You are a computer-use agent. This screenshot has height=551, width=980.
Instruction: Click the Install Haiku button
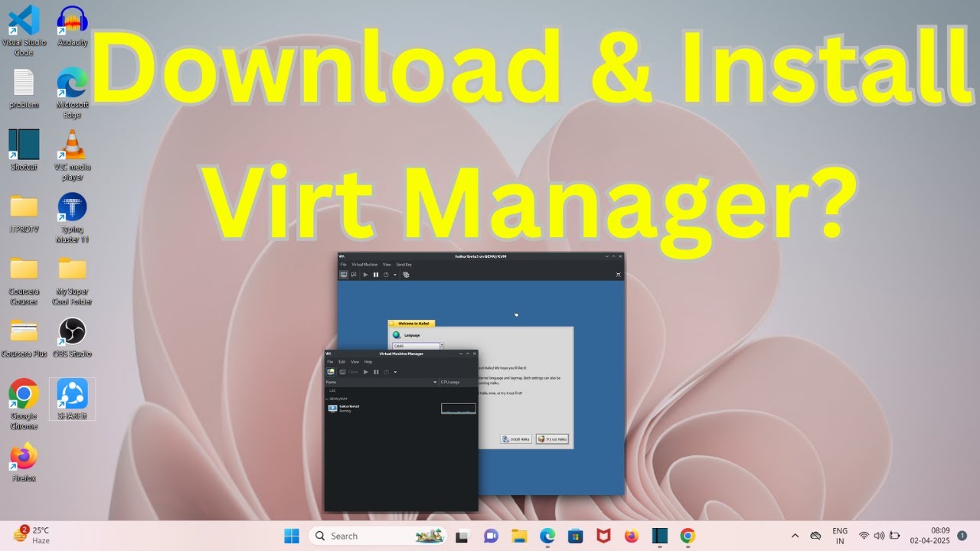click(x=517, y=439)
